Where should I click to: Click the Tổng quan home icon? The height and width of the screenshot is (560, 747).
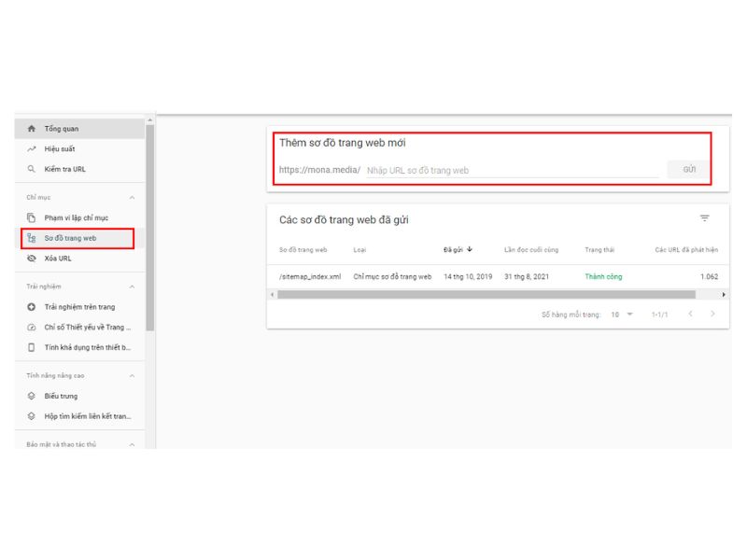click(32, 129)
